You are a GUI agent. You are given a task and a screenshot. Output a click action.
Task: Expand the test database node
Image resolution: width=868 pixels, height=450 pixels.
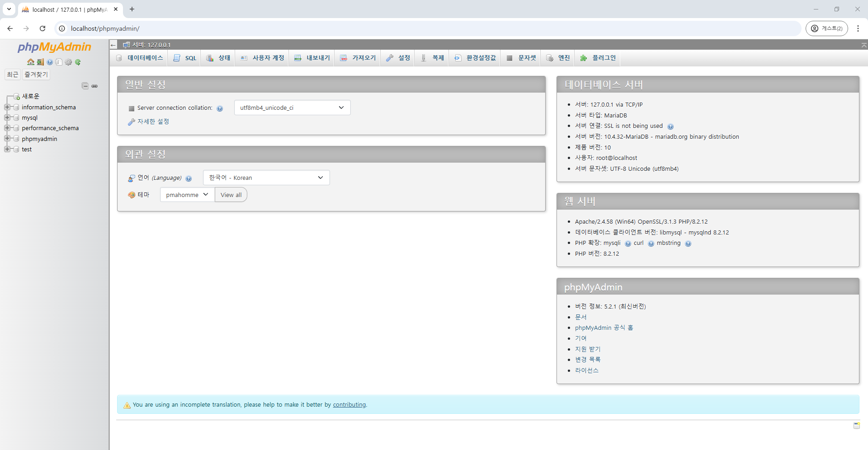point(7,149)
